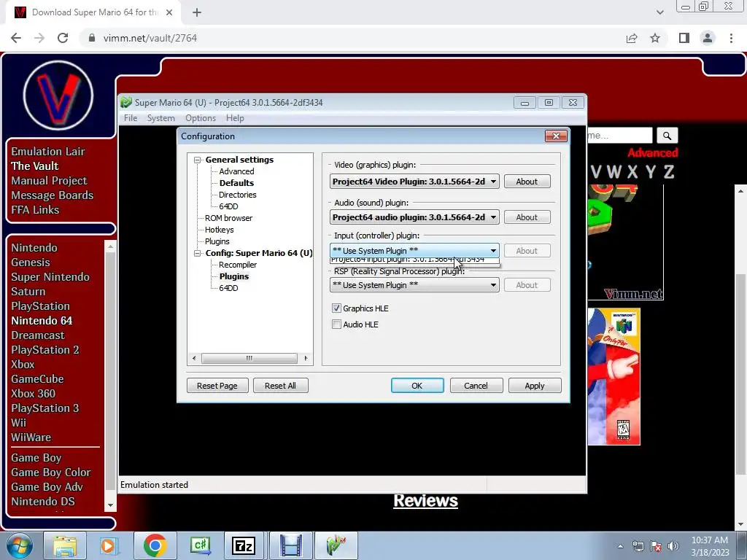The height and width of the screenshot is (560, 747).
Task: Open Chrome three-dot menu
Action: tap(731, 38)
